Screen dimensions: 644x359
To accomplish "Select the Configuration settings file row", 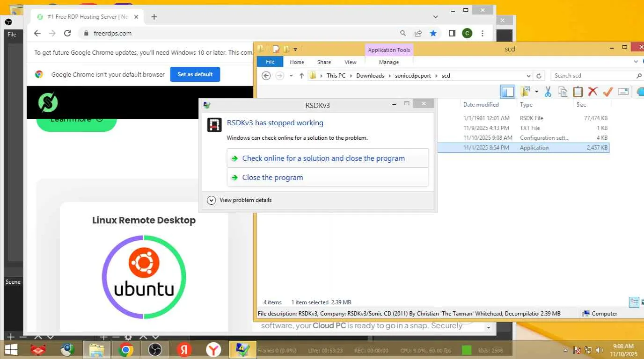I will pos(523,138).
